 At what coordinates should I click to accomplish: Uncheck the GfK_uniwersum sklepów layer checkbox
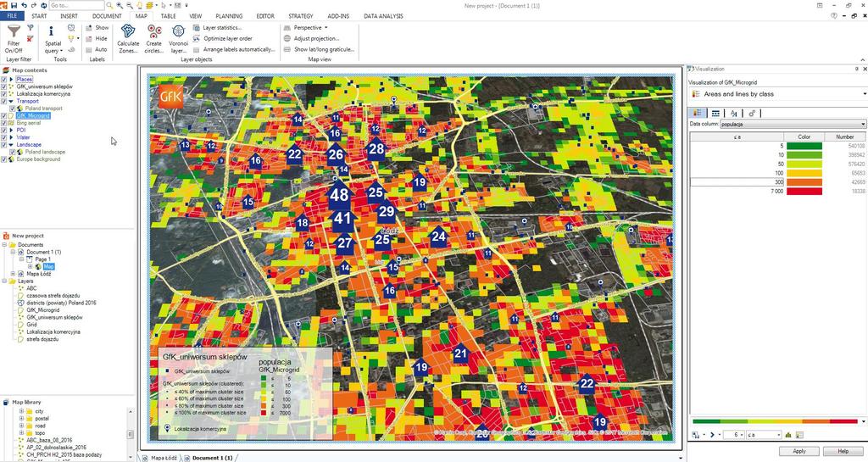(x=4, y=86)
